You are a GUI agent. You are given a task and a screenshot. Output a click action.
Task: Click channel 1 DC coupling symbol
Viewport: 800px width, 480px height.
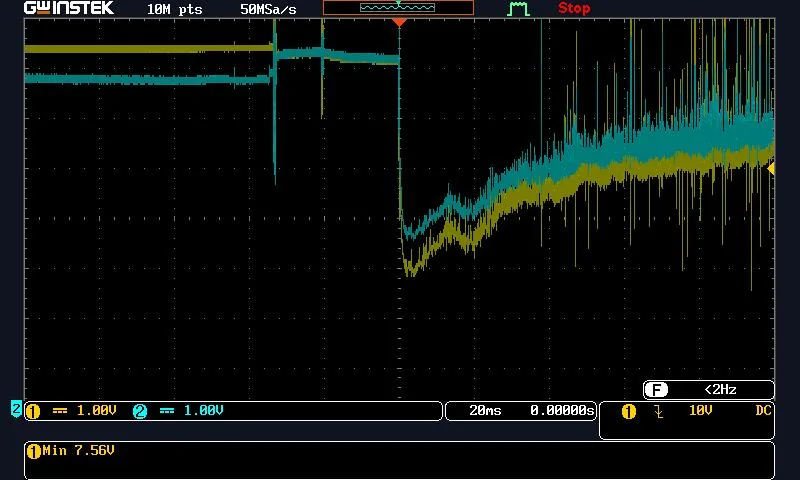pos(60,411)
